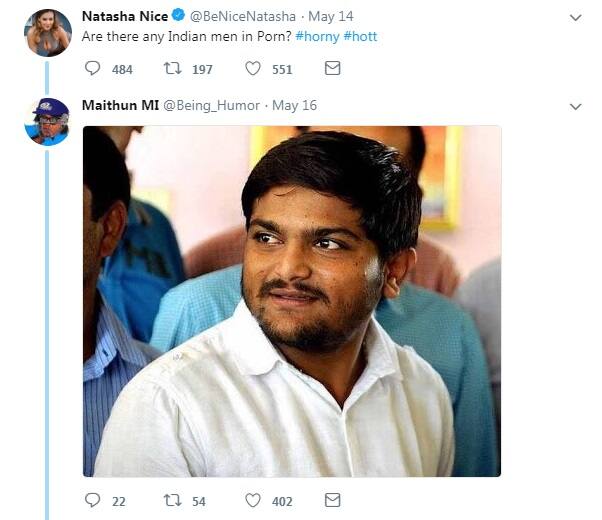Expand the options chevron on Natasha Nice's tweet
The height and width of the screenshot is (520, 602).
pos(575,18)
